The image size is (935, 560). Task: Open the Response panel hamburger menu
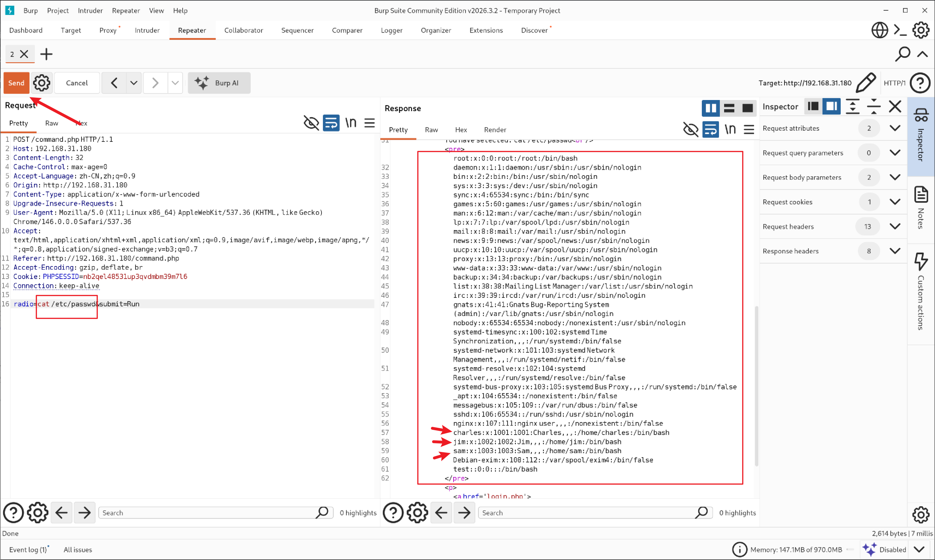point(749,129)
